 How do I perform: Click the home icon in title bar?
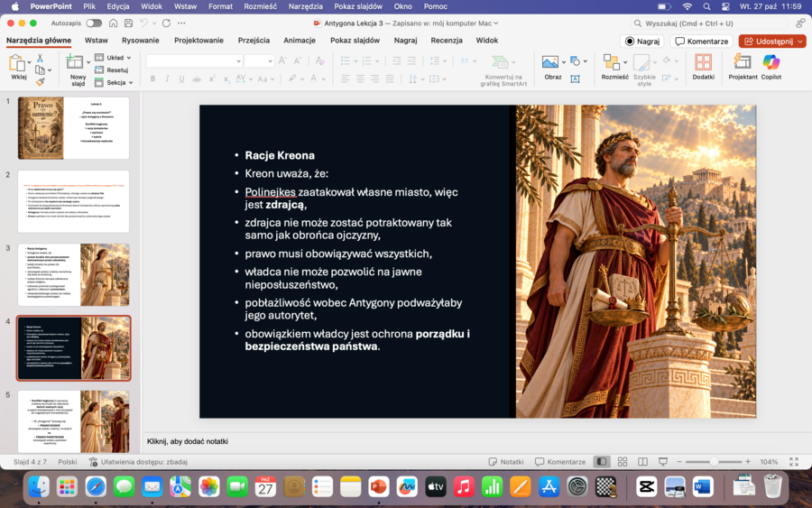point(113,23)
